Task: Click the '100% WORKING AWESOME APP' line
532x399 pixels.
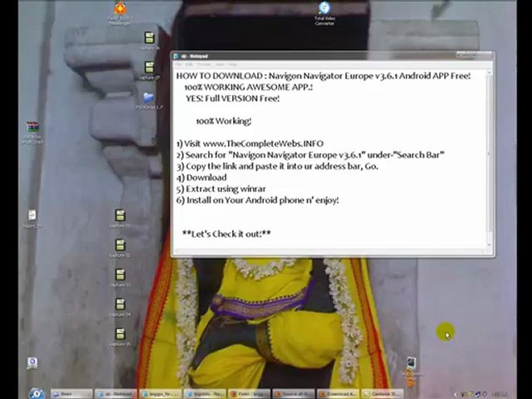Action: 248,87
